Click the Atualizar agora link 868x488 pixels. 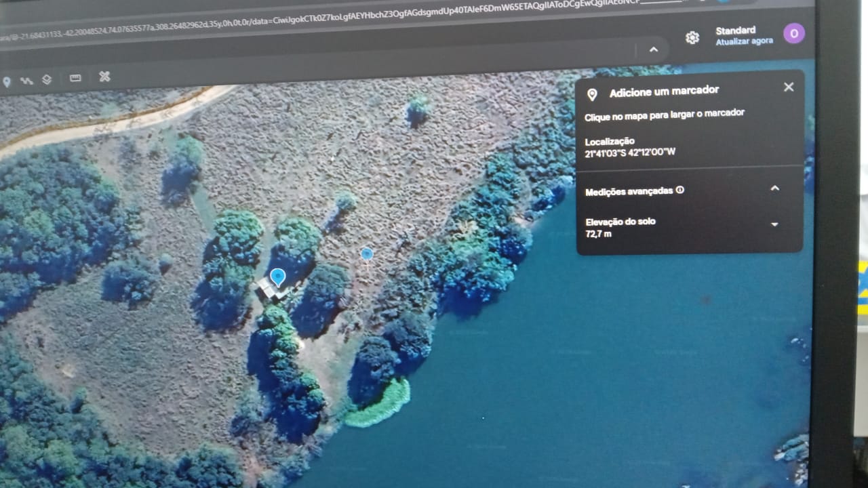(744, 41)
